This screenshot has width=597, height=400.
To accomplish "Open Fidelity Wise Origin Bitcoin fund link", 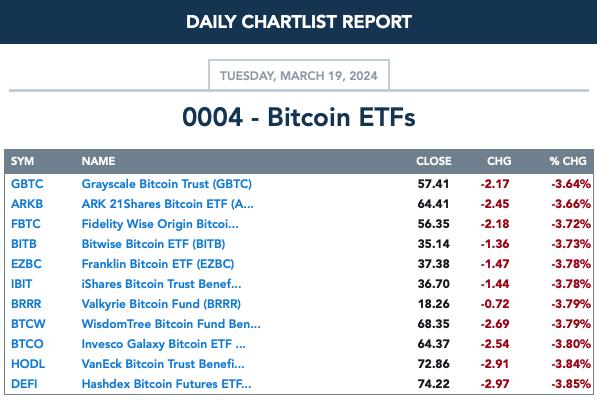I will 160,224.
